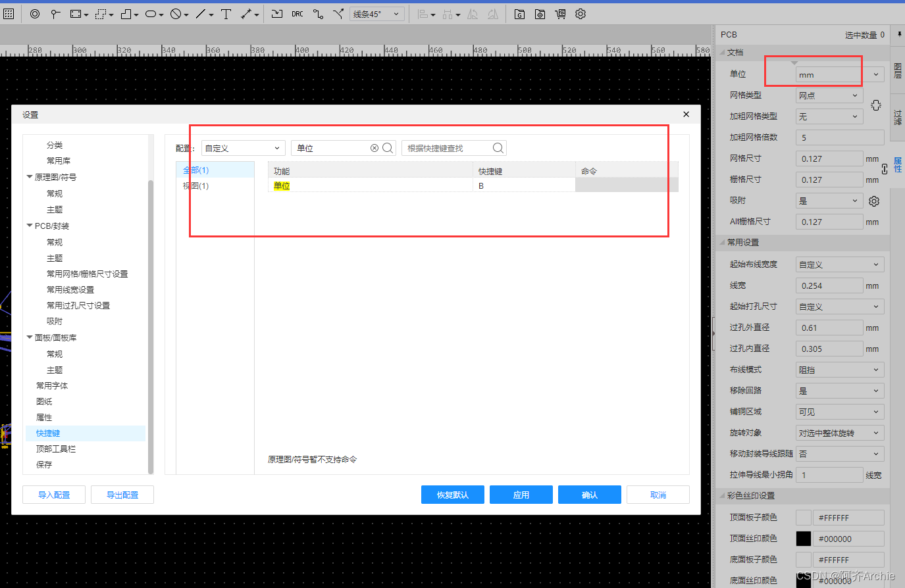Screen dimensions: 905x588
Task: Select the branching route tool after DRC
Action: pos(338,14)
